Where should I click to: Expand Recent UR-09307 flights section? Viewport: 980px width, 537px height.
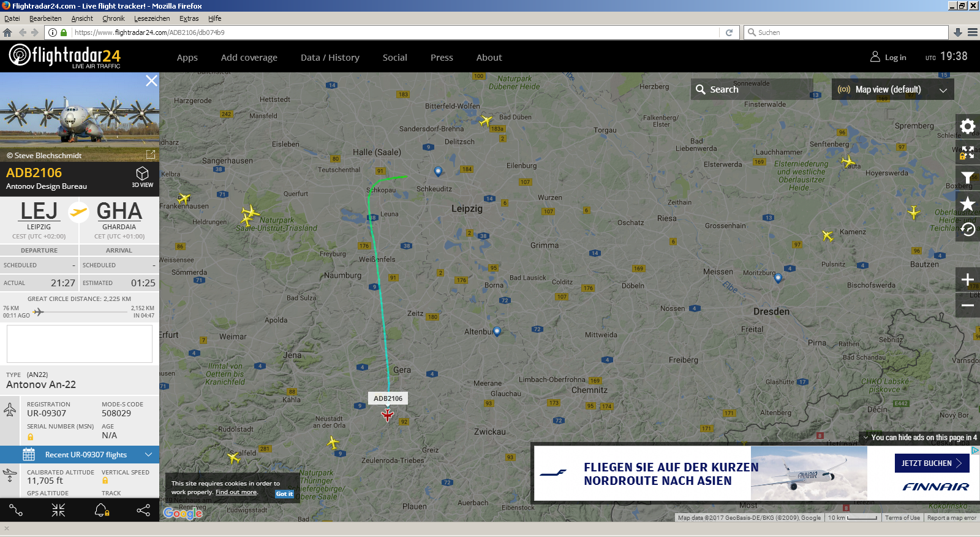coord(80,454)
